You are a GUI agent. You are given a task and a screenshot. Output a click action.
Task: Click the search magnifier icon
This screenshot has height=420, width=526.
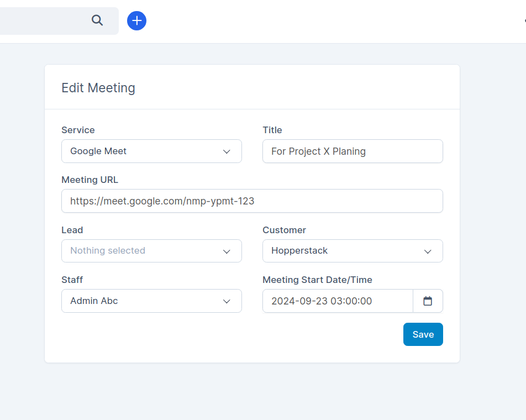tap(97, 20)
